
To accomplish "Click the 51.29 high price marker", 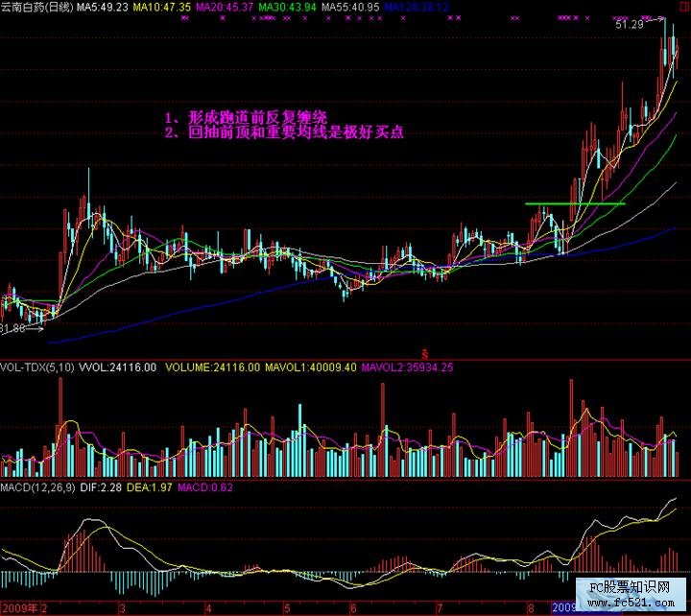I will click(630, 24).
